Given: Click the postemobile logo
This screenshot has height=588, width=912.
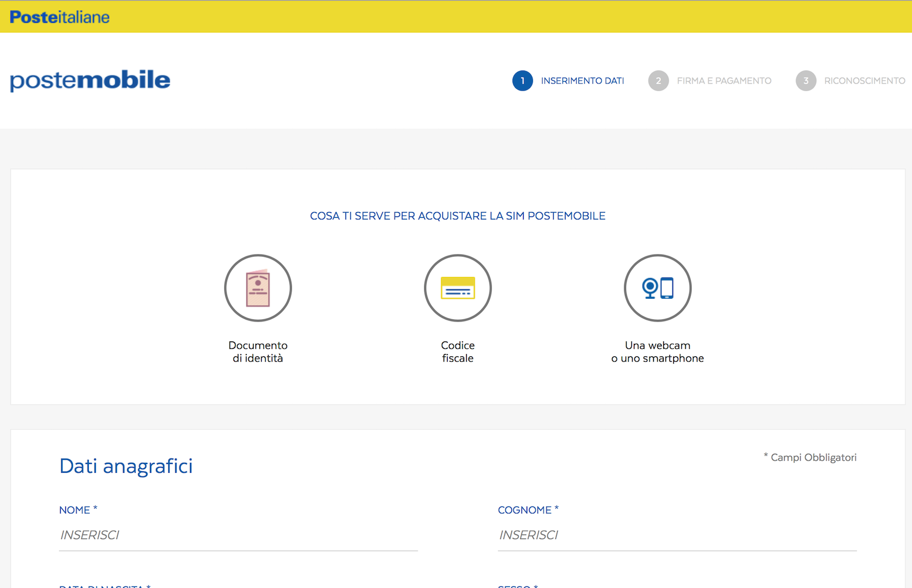Looking at the screenshot, I should (90, 80).
